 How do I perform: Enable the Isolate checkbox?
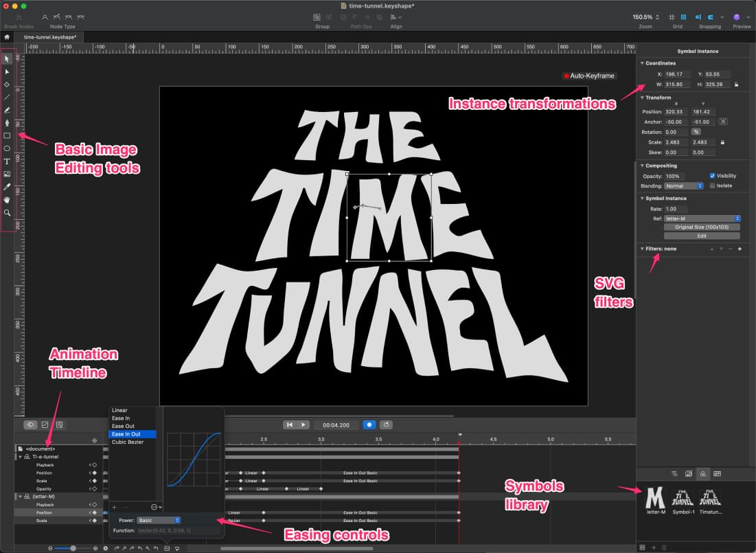coord(712,185)
